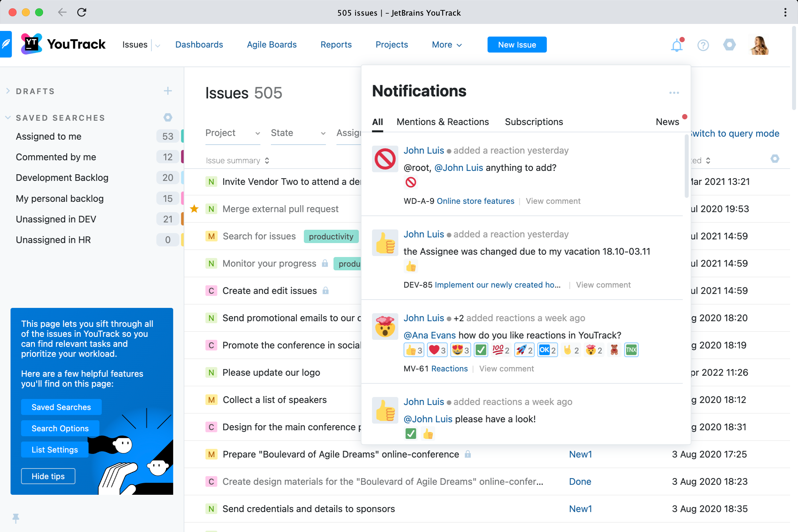Click the notifications bell icon
This screenshot has height=532, width=798.
(676, 45)
